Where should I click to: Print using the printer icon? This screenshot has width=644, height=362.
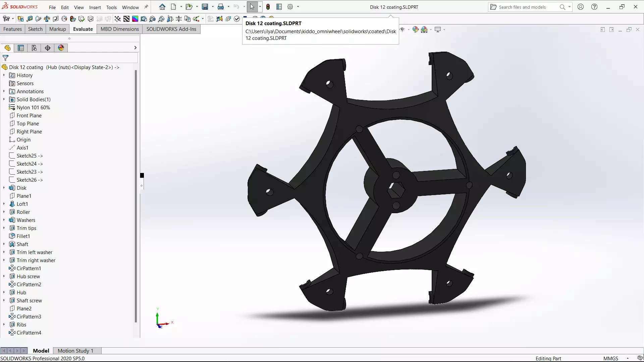[x=221, y=7]
